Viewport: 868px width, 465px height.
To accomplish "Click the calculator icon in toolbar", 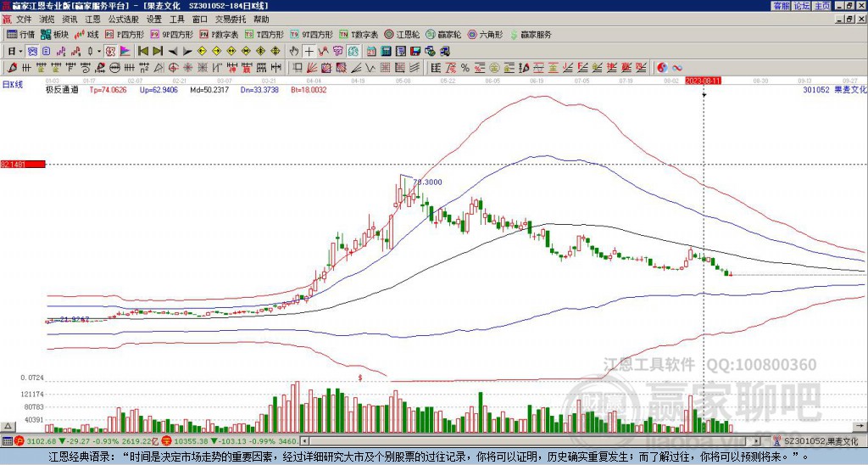I will (x=386, y=51).
